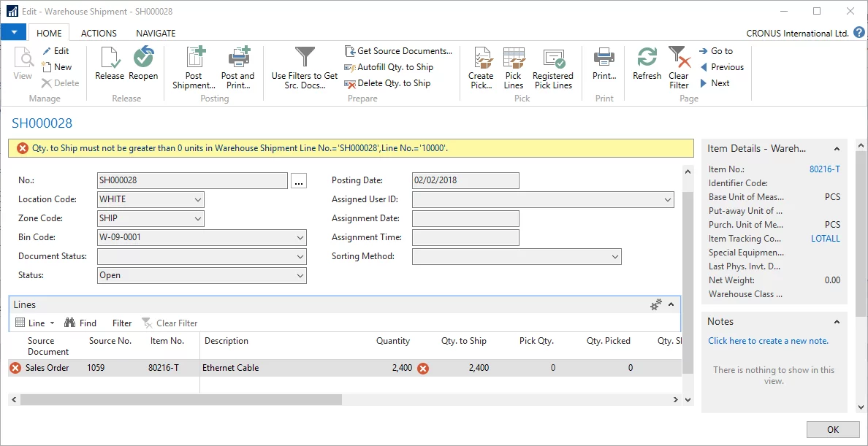This screenshot has width=868, height=446.
Task: Open the NAVIGATE ribbon tab
Action: point(156,33)
